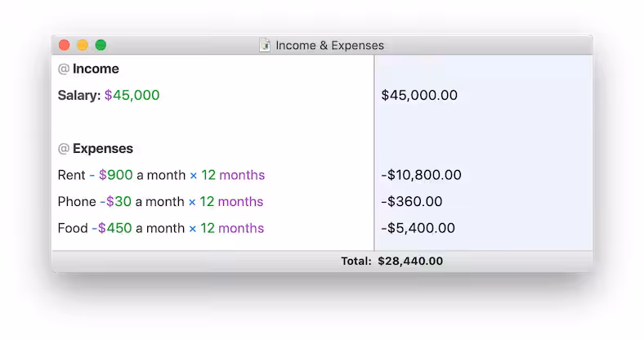Click the @ symbol before Expenses

63,149
